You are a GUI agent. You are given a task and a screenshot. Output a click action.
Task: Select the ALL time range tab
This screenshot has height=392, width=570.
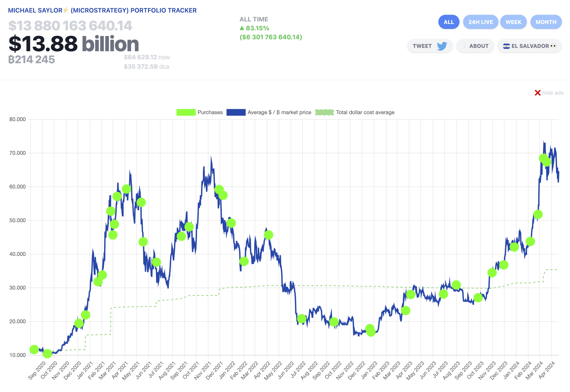(x=449, y=22)
